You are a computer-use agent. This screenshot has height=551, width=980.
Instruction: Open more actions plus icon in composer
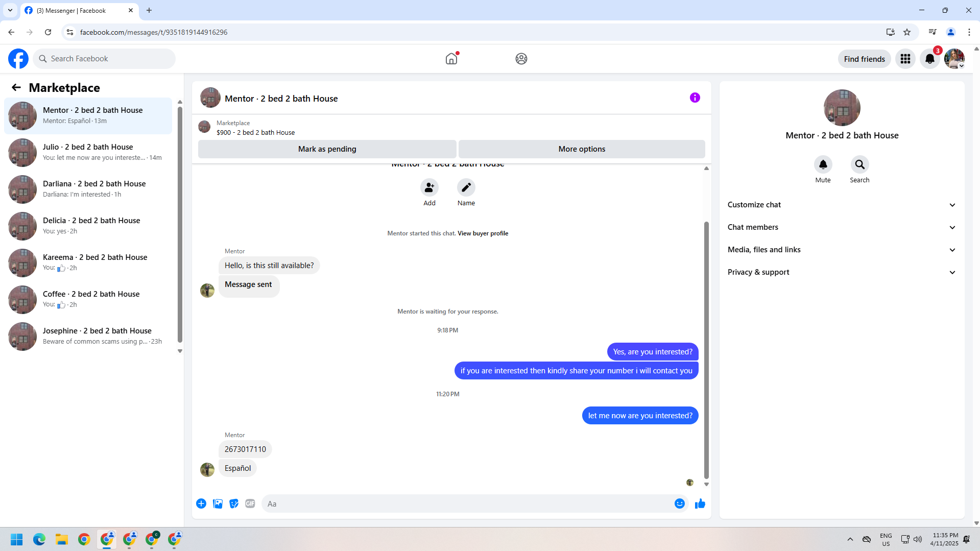(201, 504)
